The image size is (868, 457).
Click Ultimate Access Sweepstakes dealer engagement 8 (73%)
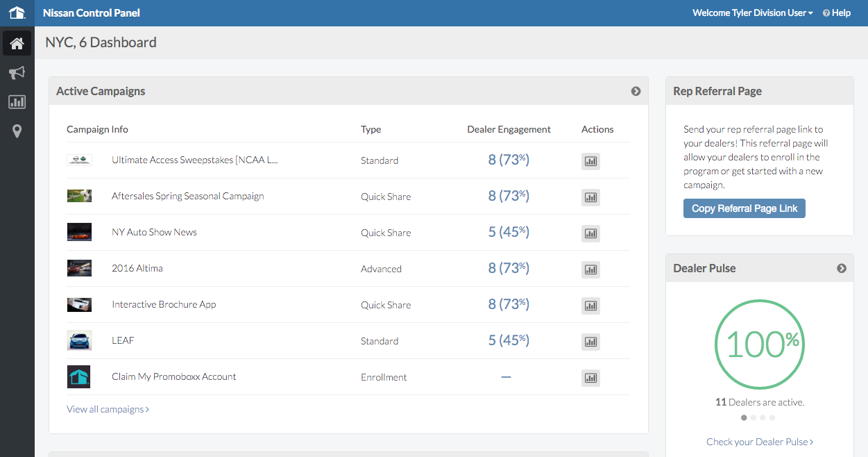pyautogui.click(x=509, y=160)
